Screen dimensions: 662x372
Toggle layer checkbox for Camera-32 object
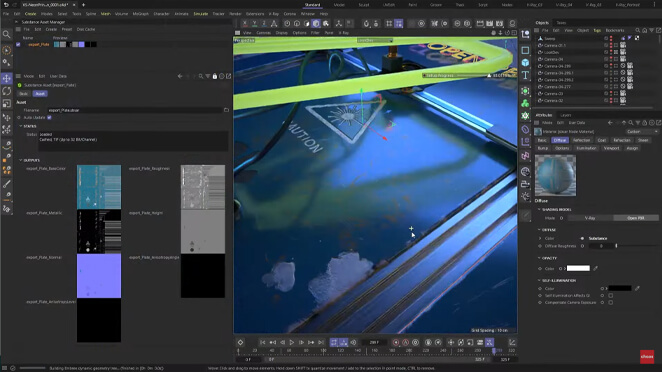pyautogui.click(x=607, y=100)
